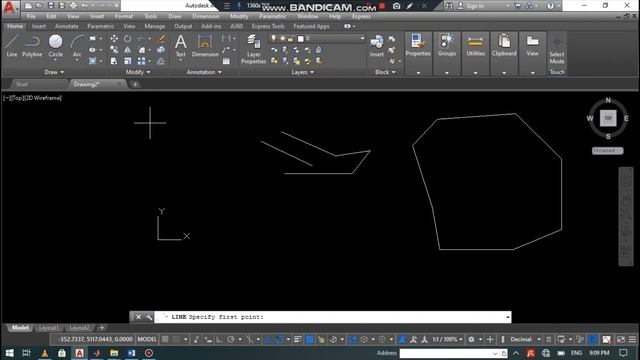Viewport: 640px width, 360px height.
Task: Open the Properties panel button
Action: click(x=418, y=54)
